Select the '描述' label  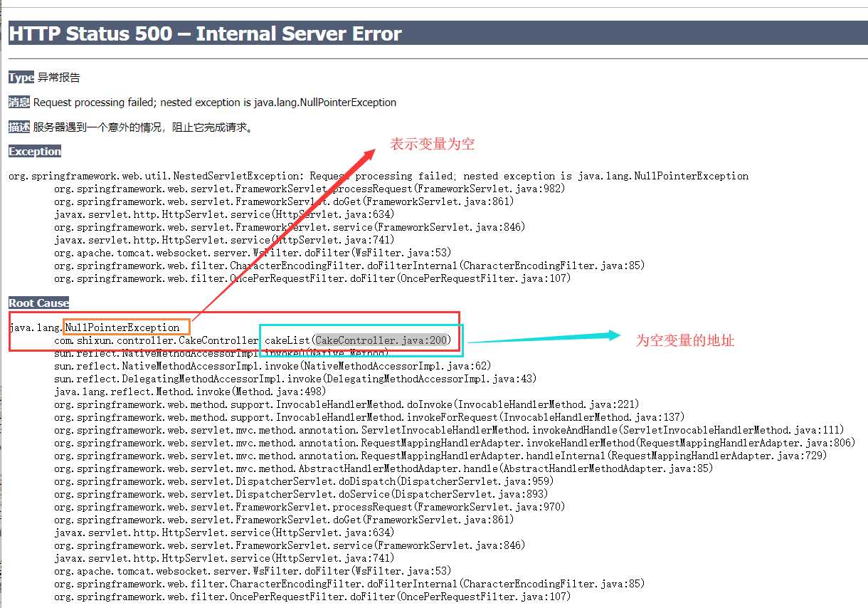coord(19,127)
